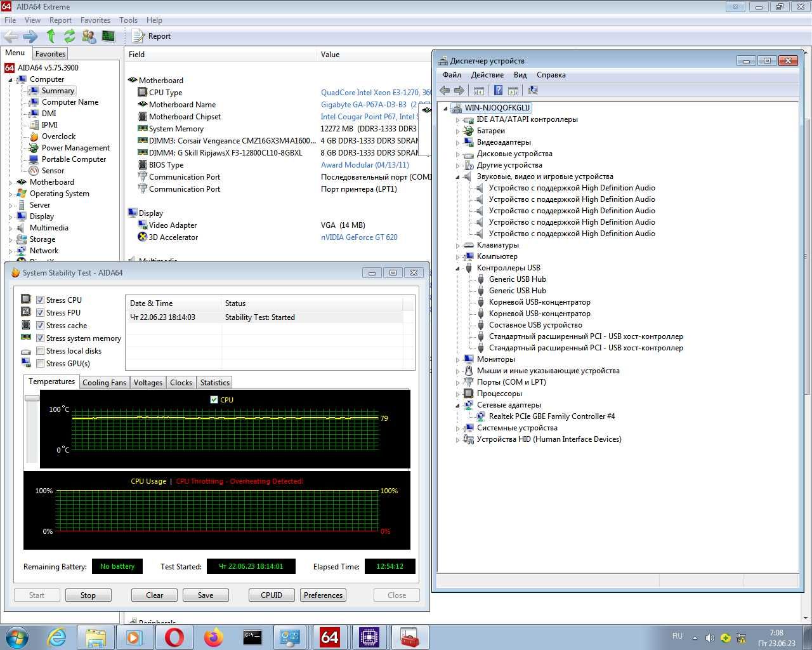The height and width of the screenshot is (650, 812).
Task: Enable the Stress GPU(s) checkbox
Action: (40, 364)
